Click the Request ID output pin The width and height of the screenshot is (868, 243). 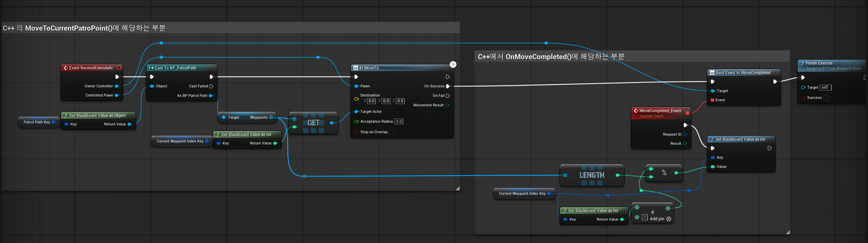[685, 135]
